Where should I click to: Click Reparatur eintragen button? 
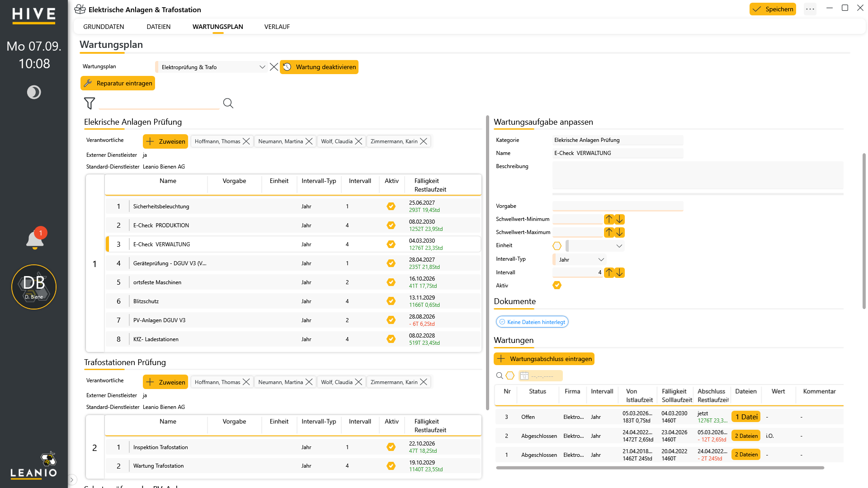tap(118, 83)
